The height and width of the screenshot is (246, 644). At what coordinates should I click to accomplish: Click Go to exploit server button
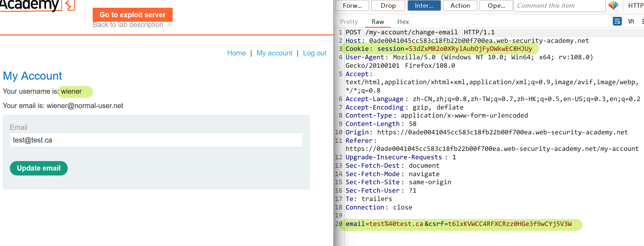click(x=132, y=15)
